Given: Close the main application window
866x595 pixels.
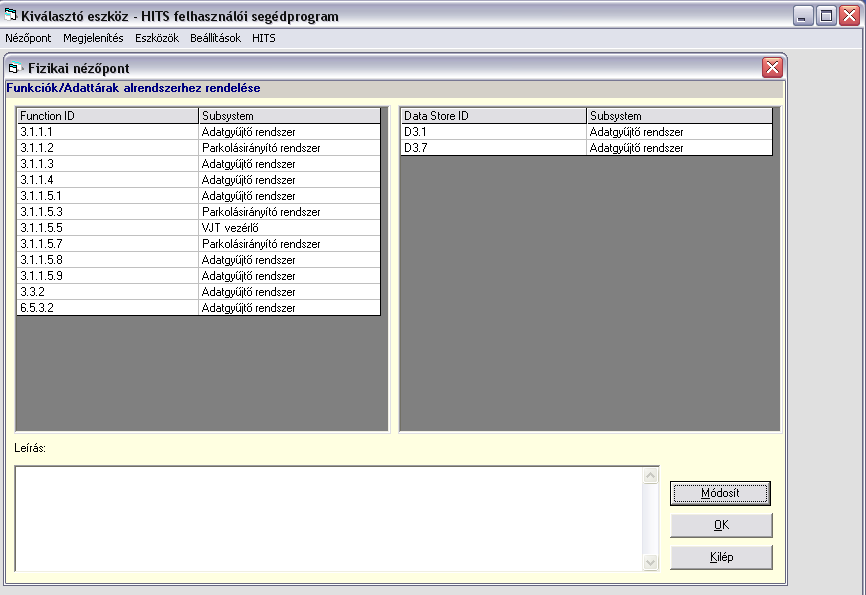Looking at the screenshot, I should tap(849, 15).
